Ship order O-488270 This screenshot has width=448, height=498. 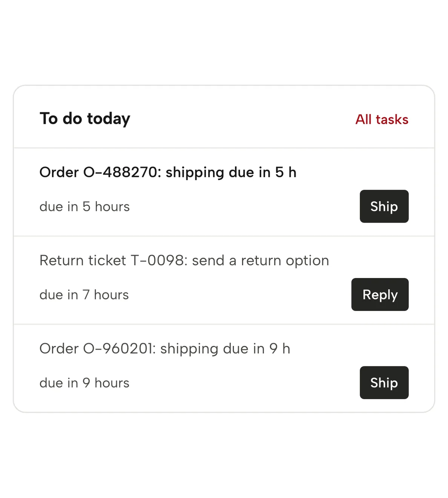[384, 206]
